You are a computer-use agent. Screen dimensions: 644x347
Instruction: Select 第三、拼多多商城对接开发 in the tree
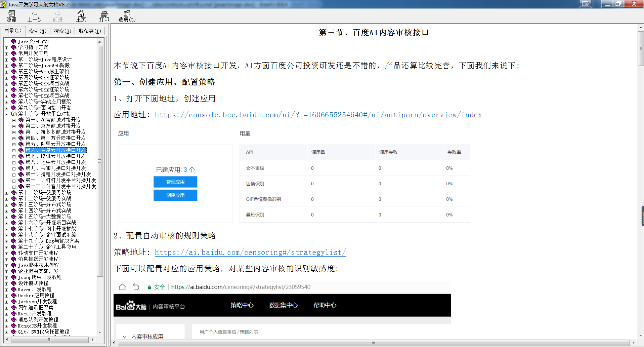pyautogui.click(x=56, y=132)
